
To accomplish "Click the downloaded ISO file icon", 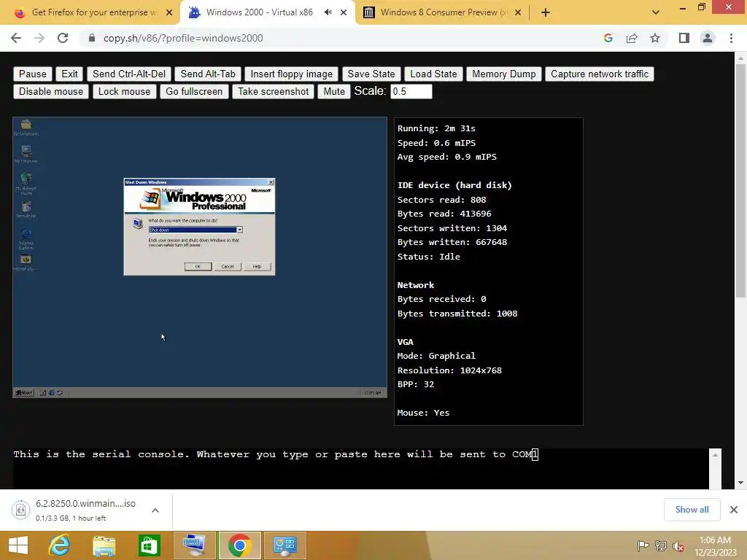I will point(20,510).
